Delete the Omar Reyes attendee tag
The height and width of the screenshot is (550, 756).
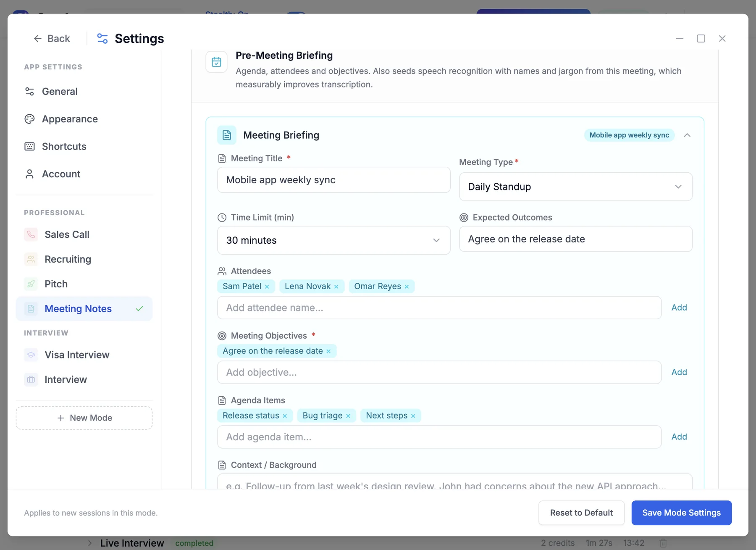[x=407, y=287]
